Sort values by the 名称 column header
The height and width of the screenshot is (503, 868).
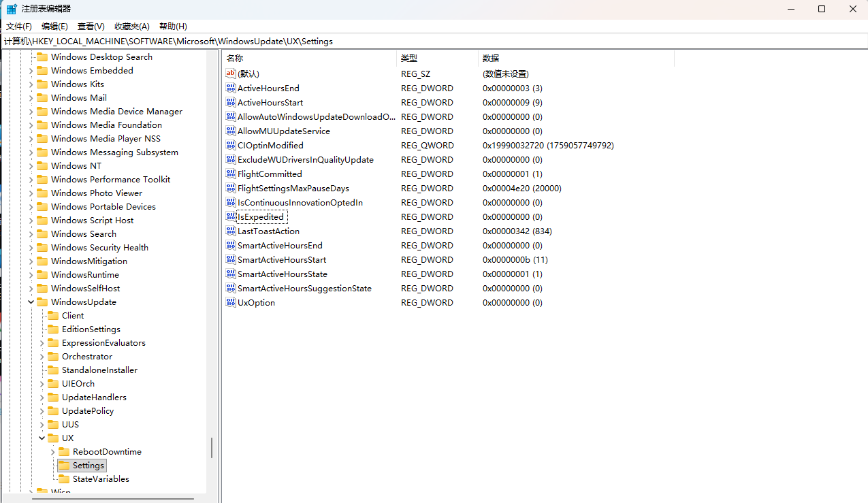coord(309,59)
